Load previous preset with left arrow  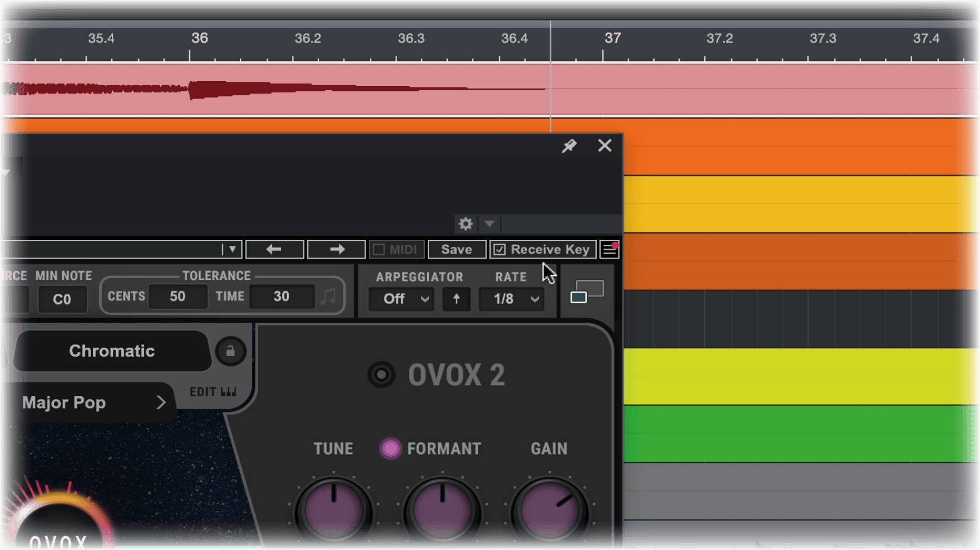coord(274,249)
